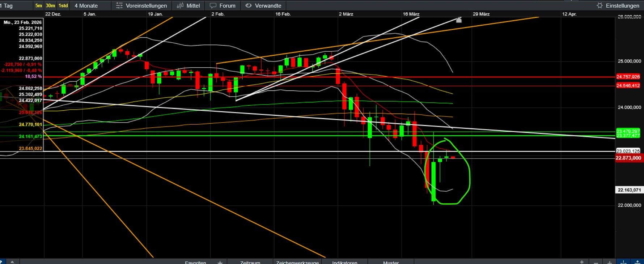Select the '16 Feb.' time axis label
This screenshot has width=644, height=264.
pyautogui.click(x=283, y=14)
